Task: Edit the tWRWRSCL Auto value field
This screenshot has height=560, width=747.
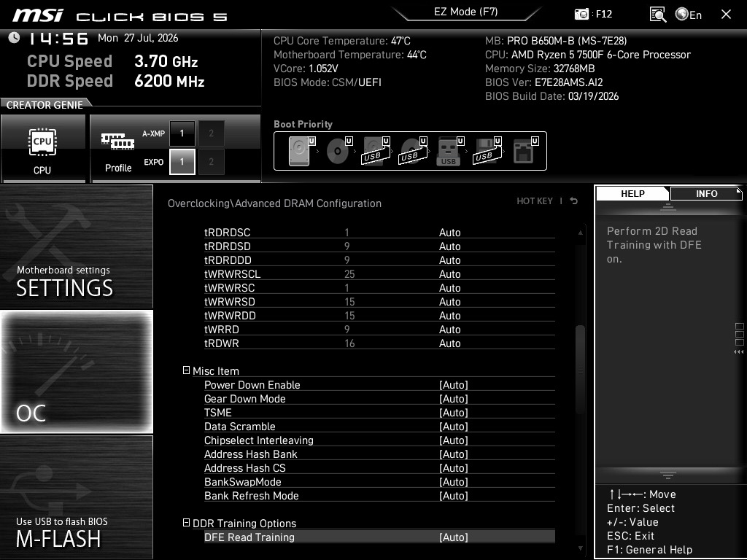Action: pos(449,274)
